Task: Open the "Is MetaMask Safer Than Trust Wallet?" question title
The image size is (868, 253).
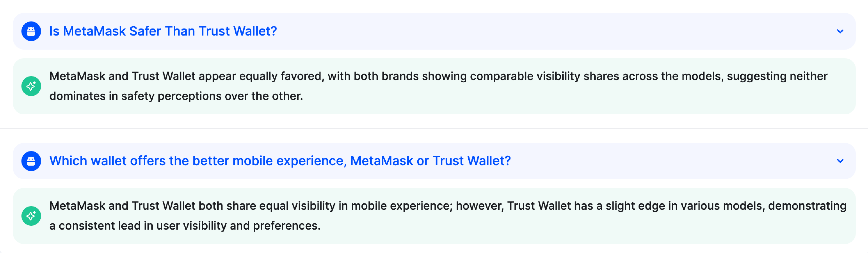Action: click(163, 31)
